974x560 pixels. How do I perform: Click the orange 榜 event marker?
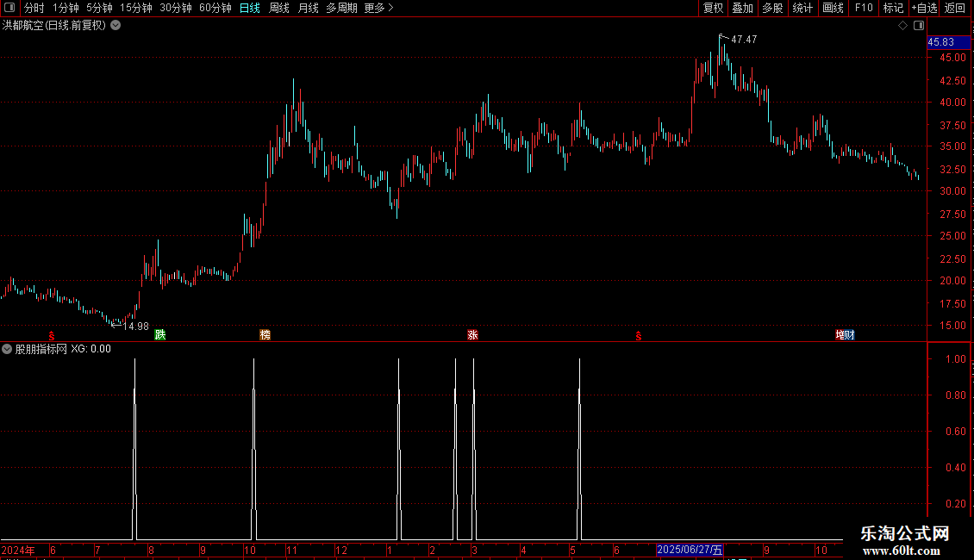[265, 334]
